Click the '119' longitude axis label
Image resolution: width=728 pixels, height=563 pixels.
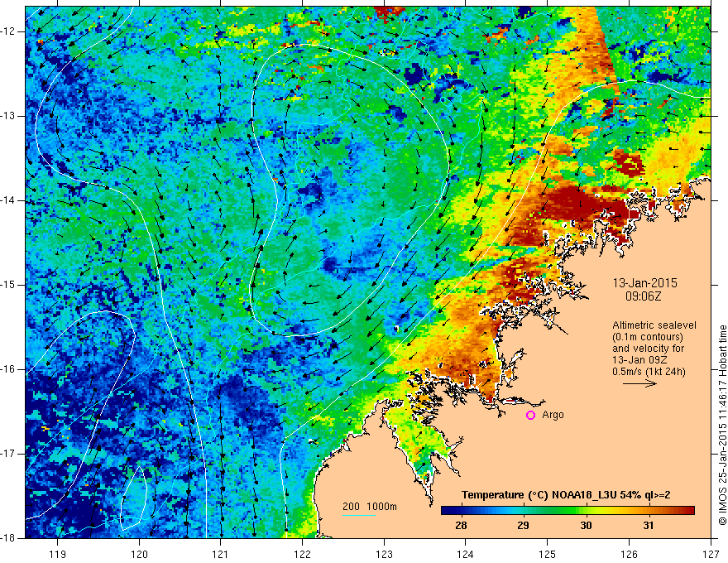click(x=57, y=554)
